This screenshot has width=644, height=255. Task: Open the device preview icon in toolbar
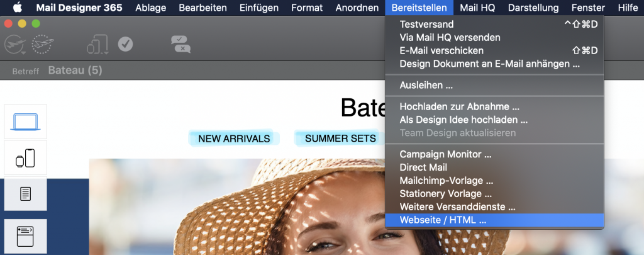click(x=97, y=44)
